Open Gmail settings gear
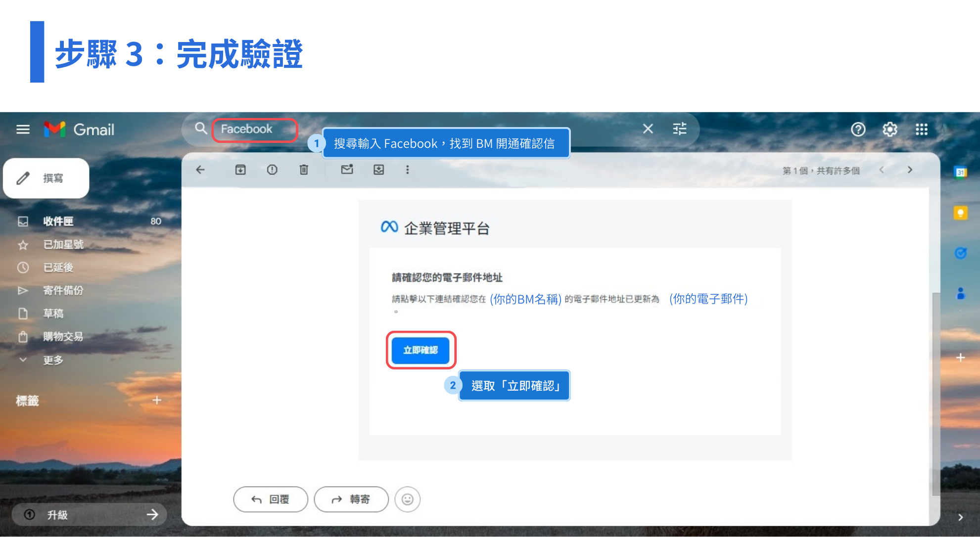 coord(889,130)
